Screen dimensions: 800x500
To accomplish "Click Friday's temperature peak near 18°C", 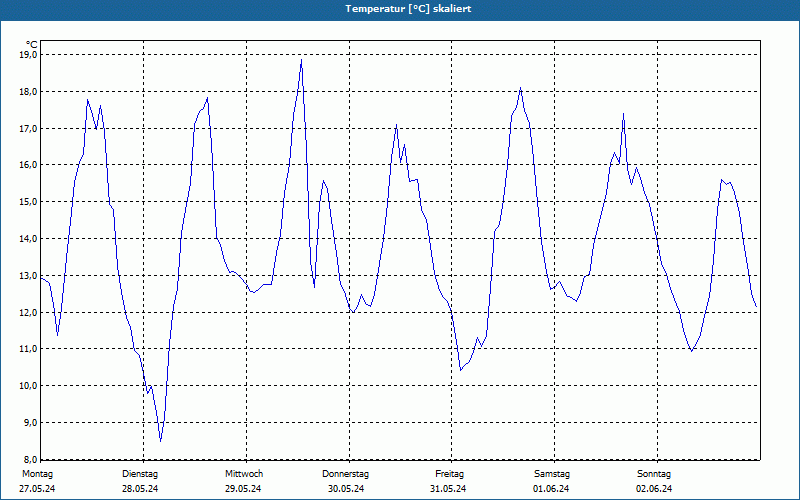I will tap(520, 88).
